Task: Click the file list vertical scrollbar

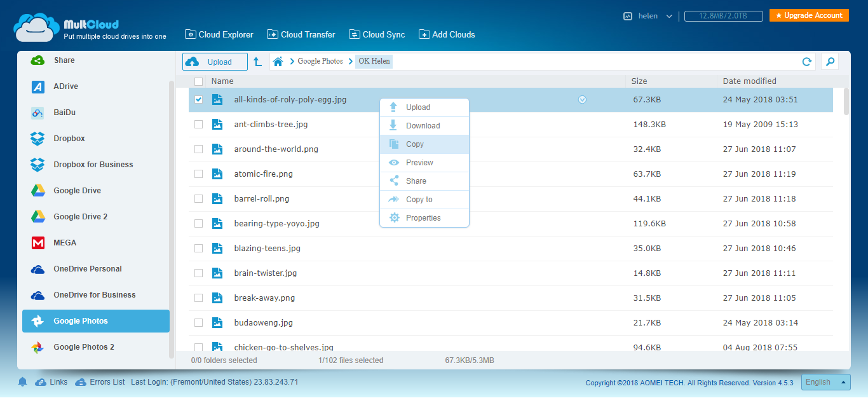Action: coord(846,102)
